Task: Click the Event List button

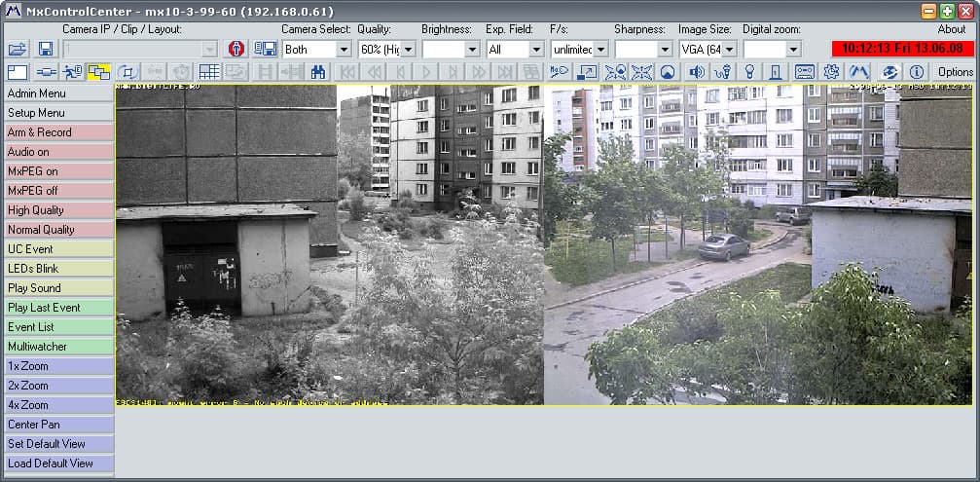Action: 58,327
